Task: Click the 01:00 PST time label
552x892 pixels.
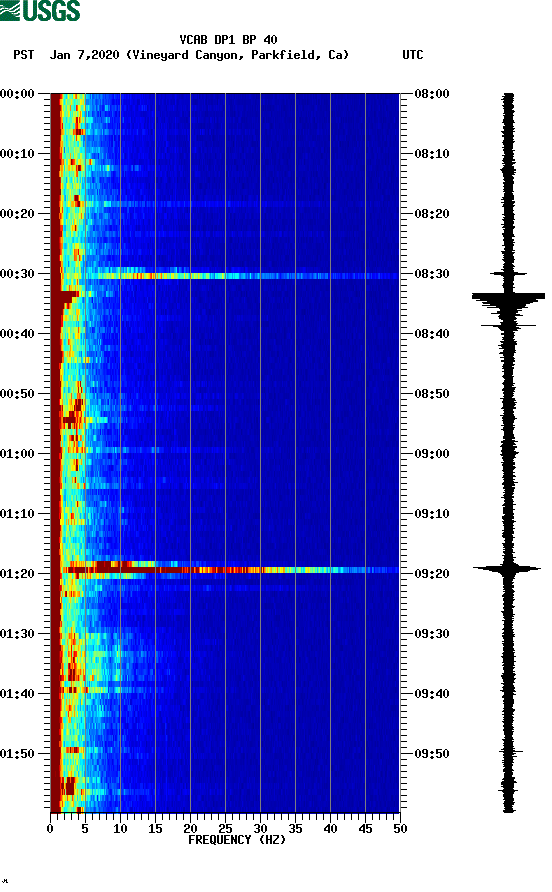Action: 18,454
